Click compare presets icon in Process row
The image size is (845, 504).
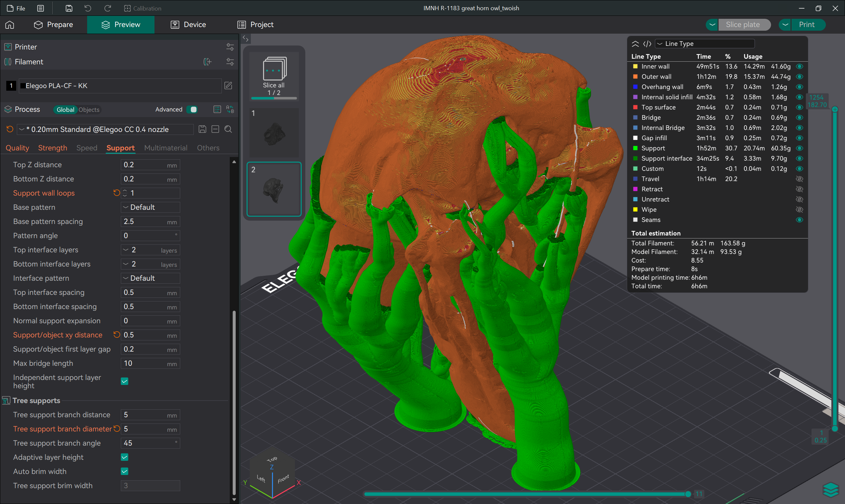tap(230, 110)
